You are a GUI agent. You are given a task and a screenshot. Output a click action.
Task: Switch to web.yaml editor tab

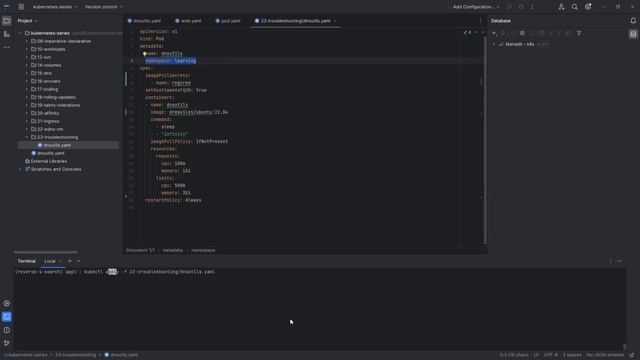click(188, 21)
